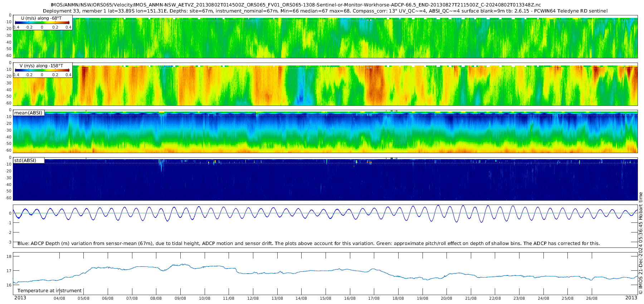
Task: Click the IMOS copyright vertical text
Action: (x=640, y=243)
